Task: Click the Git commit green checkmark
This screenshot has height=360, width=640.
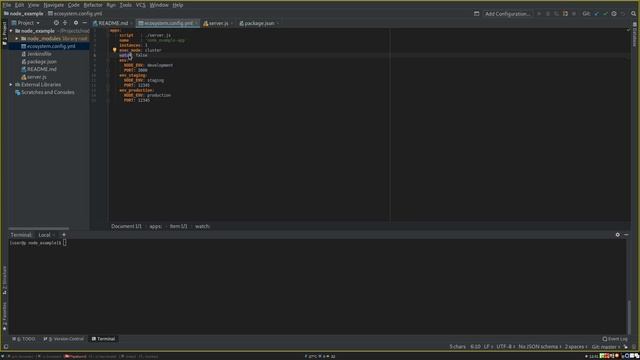Action: pyautogui.click(x=605, y=13)
